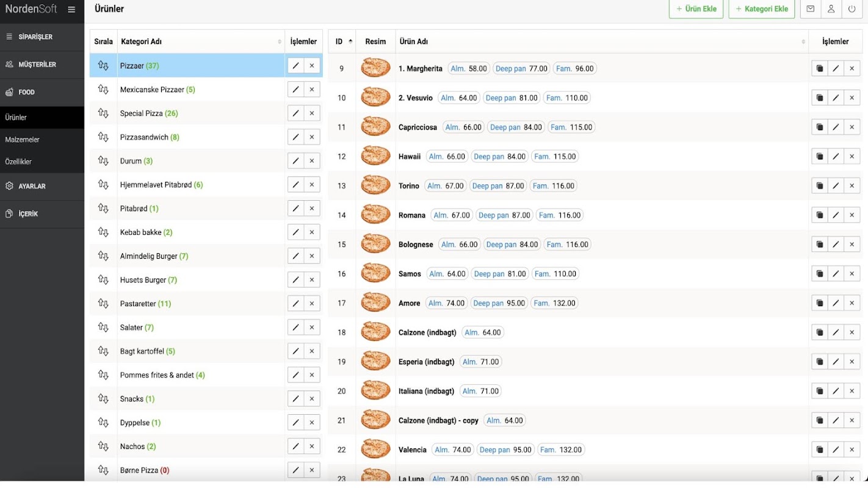Delete the Pastaretter category

point(312,304)
